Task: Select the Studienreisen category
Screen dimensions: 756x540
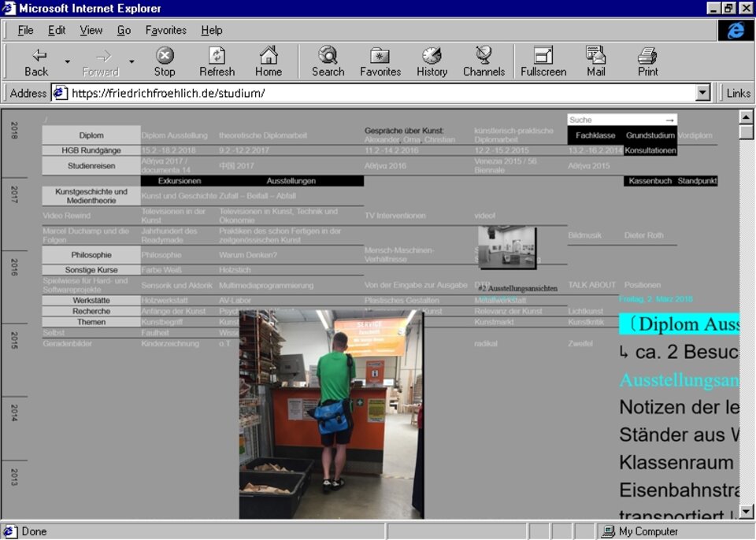Action: [x=91, y=166]
